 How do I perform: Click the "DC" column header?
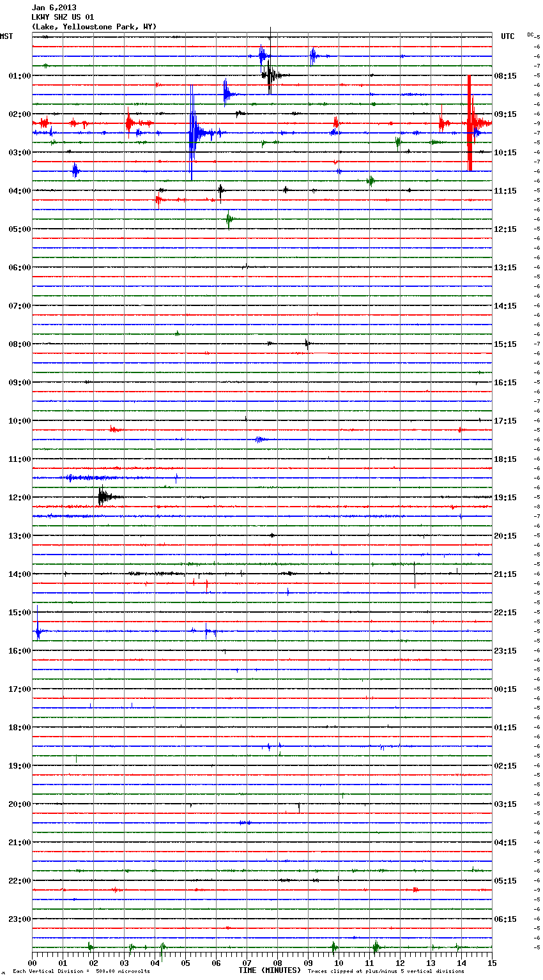530,34
